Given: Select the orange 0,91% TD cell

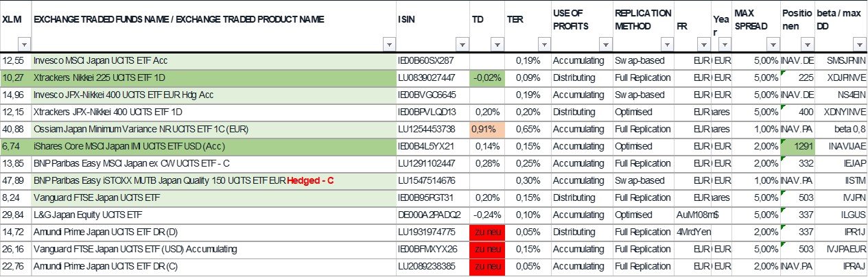Looking at the screenshot, I should (x=487, y=129).
